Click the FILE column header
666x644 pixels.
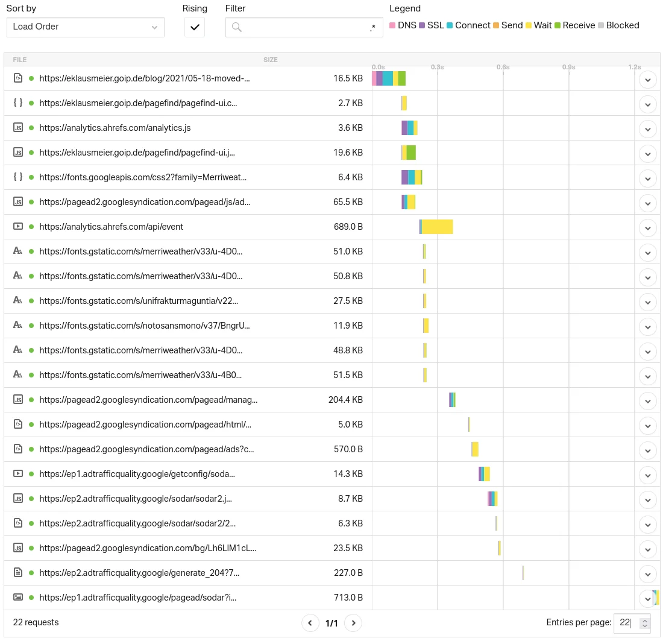coord(20,60)
